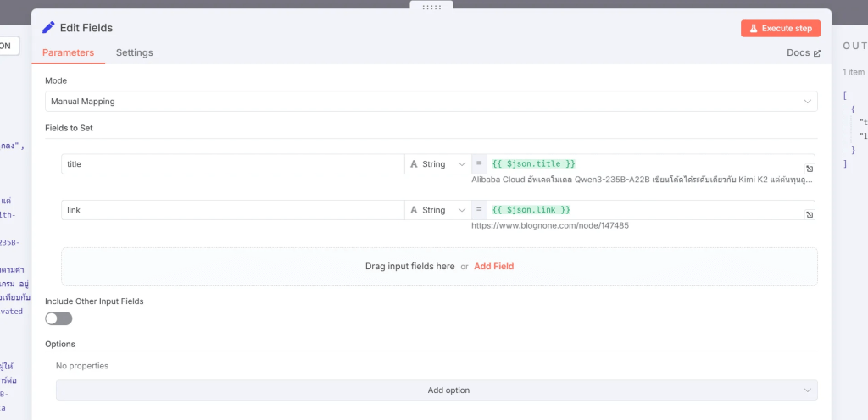Click the Add Field link

[x=493, y=266]
